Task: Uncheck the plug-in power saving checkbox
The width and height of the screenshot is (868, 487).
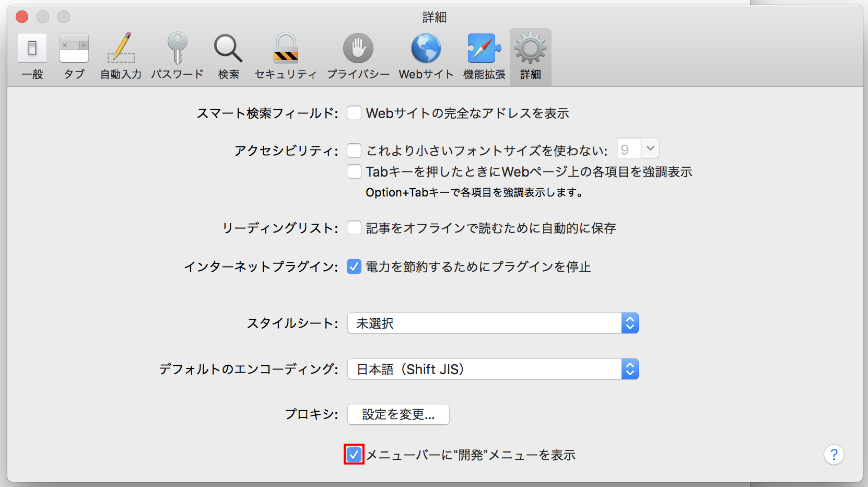Action: pos(354,266)
